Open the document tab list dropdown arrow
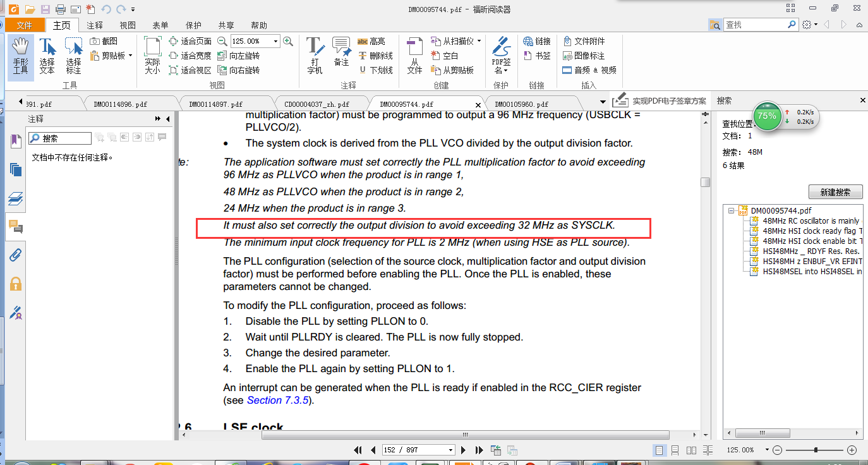Viewport: 868px width, 465px height. (603, 102)
